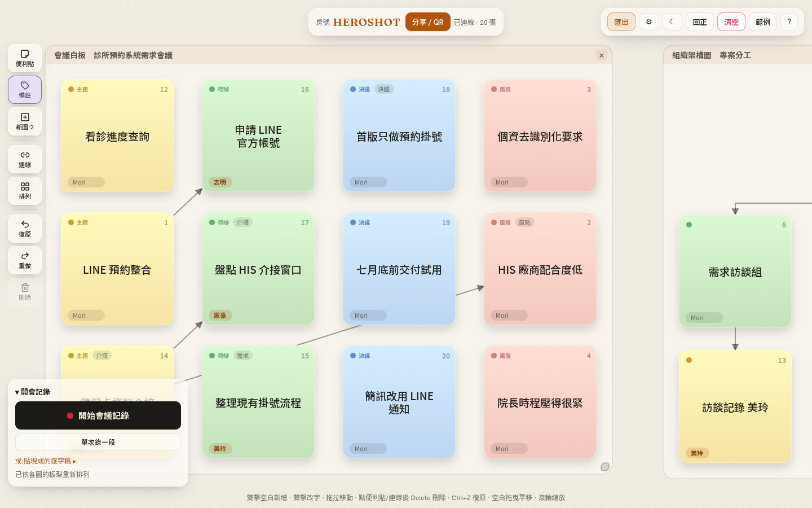Click the blue dot on 首版只做預約掛號 note
The height and width of the screenshot is (508, 812).
click(x=353, y=89)
